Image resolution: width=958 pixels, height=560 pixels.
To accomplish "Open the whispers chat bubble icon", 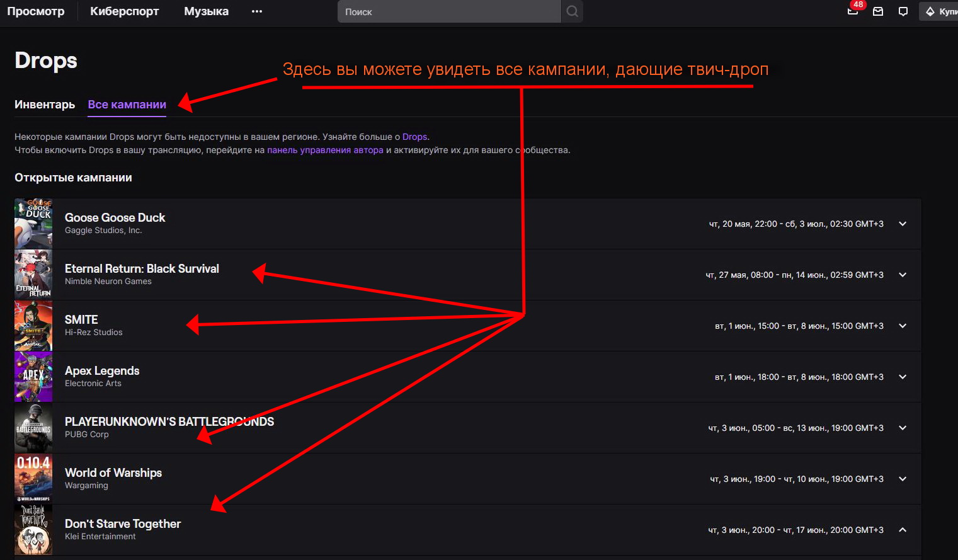I will [903, 11].
